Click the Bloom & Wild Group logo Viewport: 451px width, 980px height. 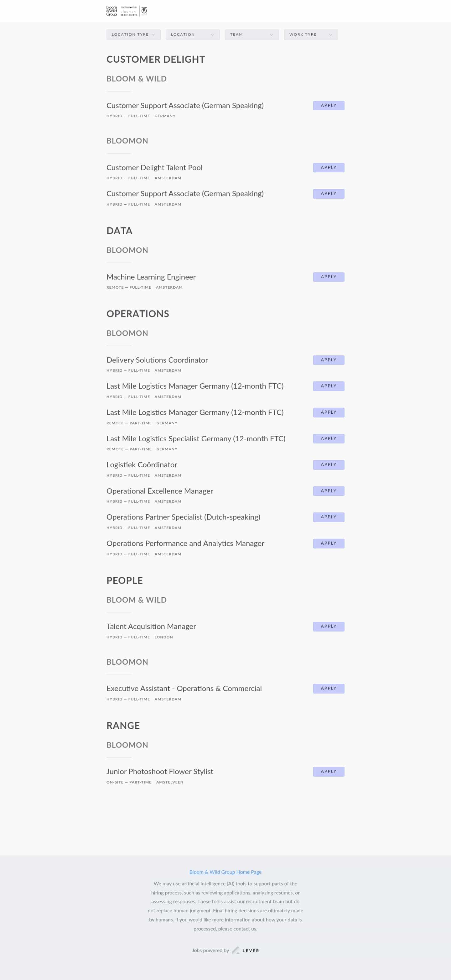(x=111, y=11)
